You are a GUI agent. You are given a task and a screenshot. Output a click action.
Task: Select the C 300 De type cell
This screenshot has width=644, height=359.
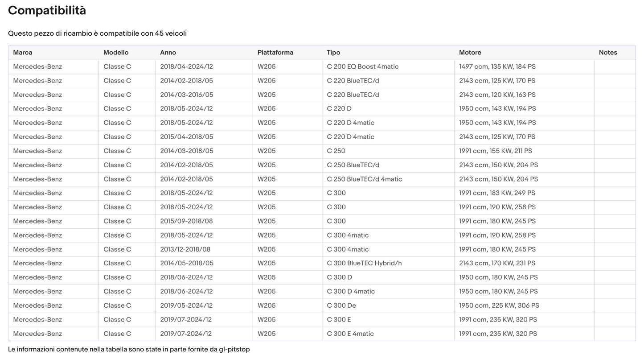tap(341, 306)
